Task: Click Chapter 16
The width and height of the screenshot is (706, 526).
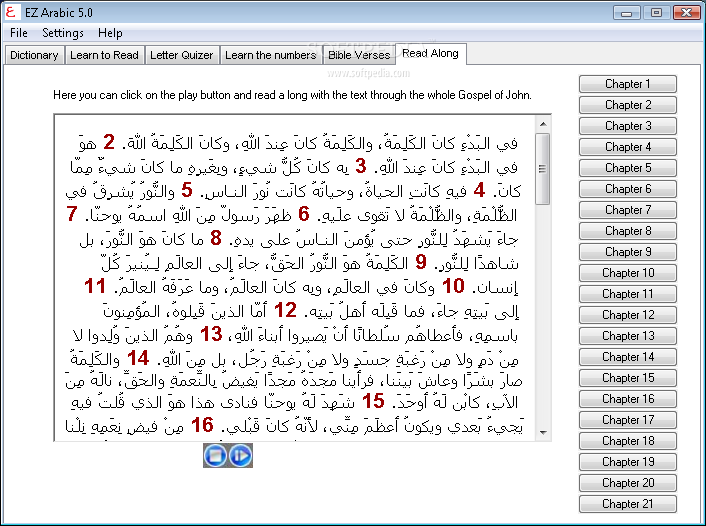Action: (628, 399)
